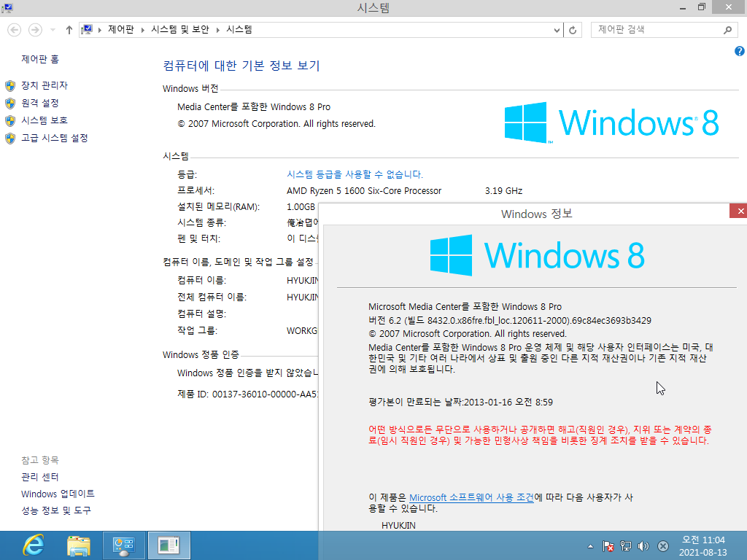Refresh the System page

pos(573,30)
